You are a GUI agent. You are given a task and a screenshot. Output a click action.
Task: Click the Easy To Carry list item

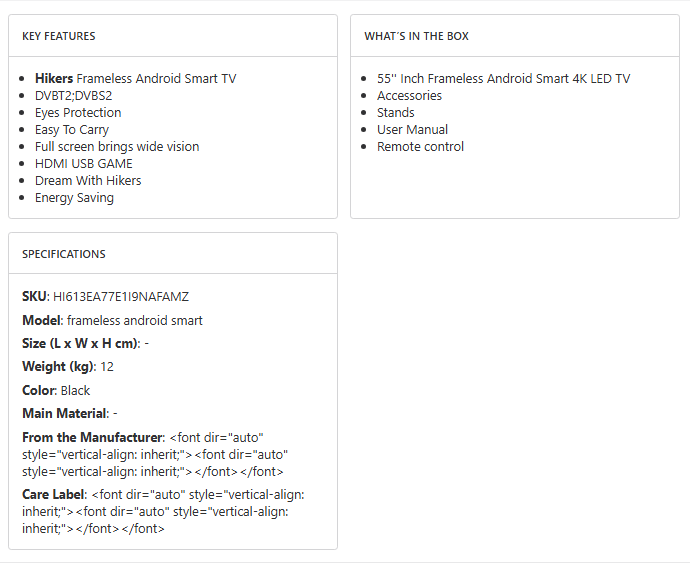click(x=72, y=129)
